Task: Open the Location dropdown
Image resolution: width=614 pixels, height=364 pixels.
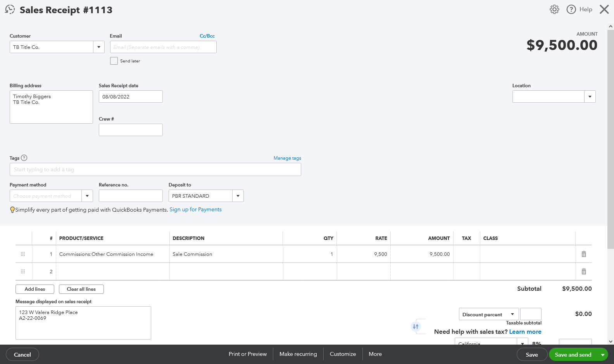Action: tap(590, 97)
